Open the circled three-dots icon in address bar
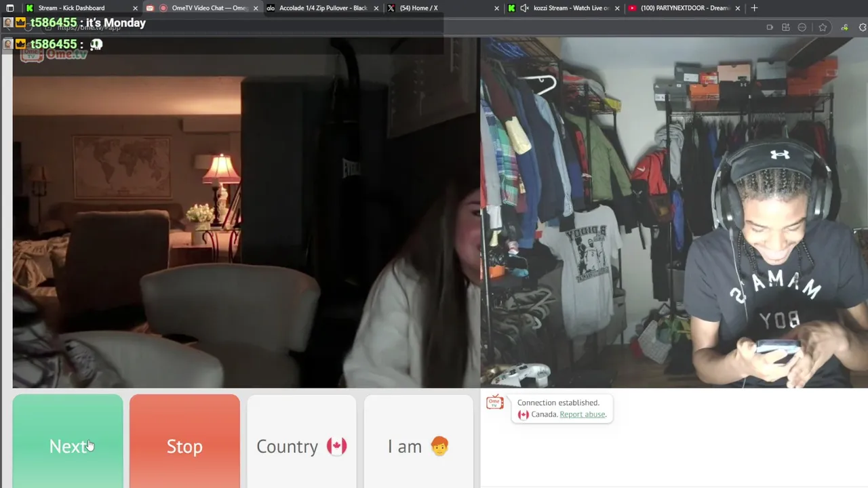This screenshot has width=868, height=488. pyautogui.click(x=802, y=27)
